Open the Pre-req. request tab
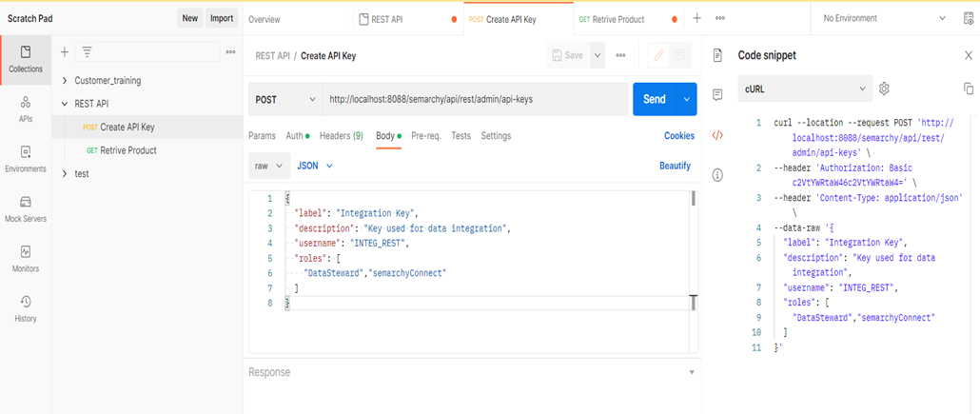Viewport: 980px width, 414px height. pos(426,136)
